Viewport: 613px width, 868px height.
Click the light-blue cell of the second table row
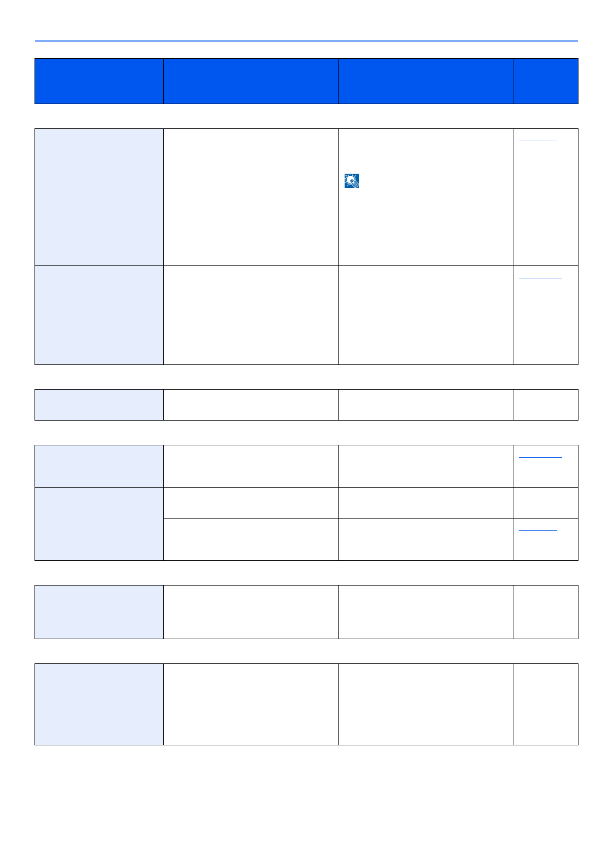99,315
